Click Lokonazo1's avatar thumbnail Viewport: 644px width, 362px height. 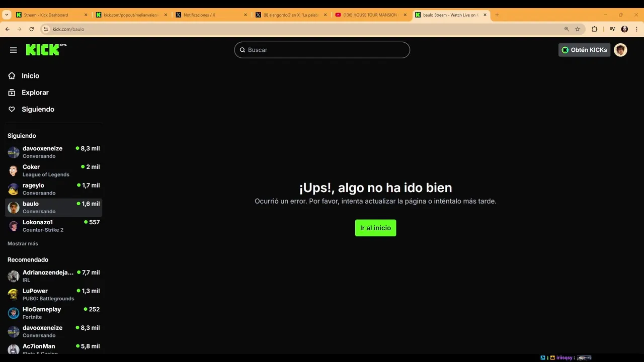click(14, 226)
